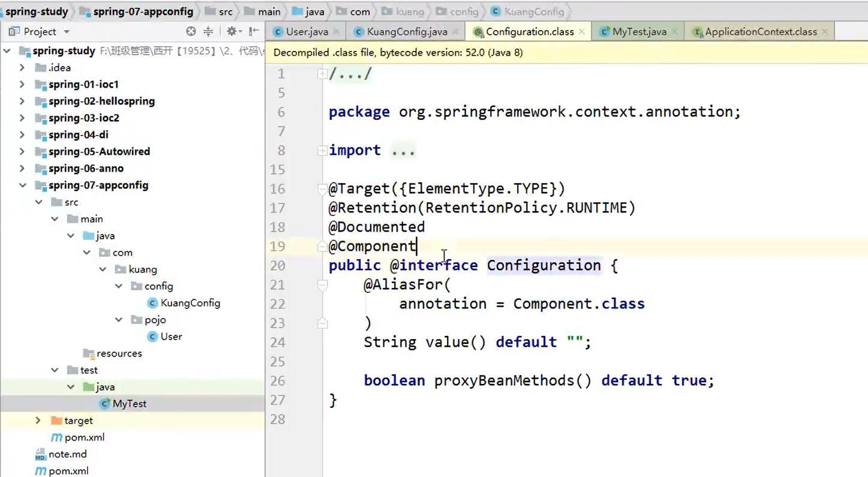Expand the spring-06-anno module arrow

pos(22,169)
